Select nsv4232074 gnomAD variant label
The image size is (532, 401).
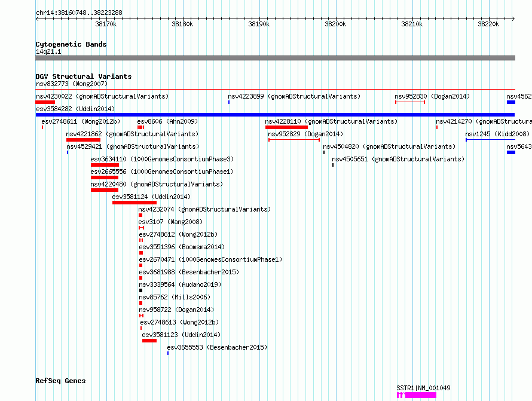pos(204,209)
